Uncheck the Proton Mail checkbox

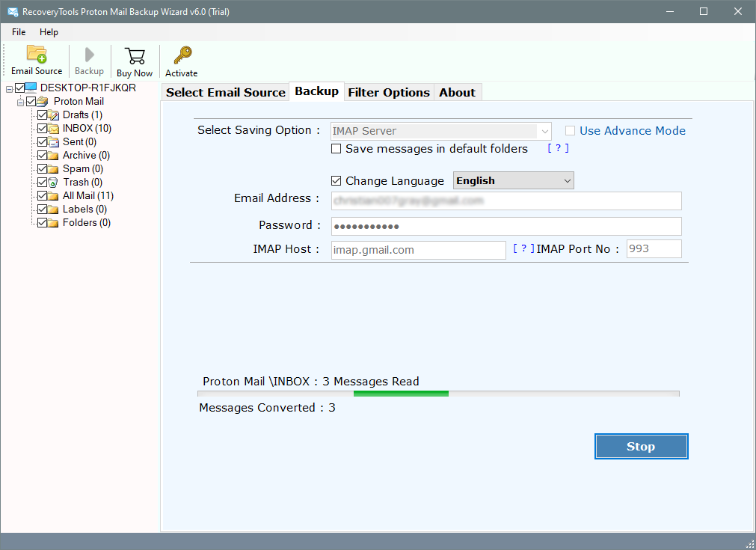click(31, 101)
